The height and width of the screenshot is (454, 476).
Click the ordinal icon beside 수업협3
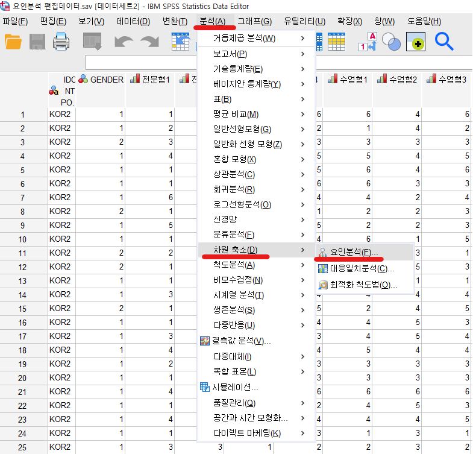pyautogui.click(x=431, y=79)
